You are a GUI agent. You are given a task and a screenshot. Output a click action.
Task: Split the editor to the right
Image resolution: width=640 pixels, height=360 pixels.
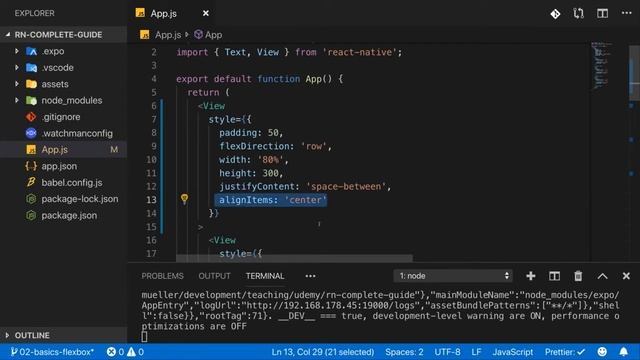click(x=602, y=13)
